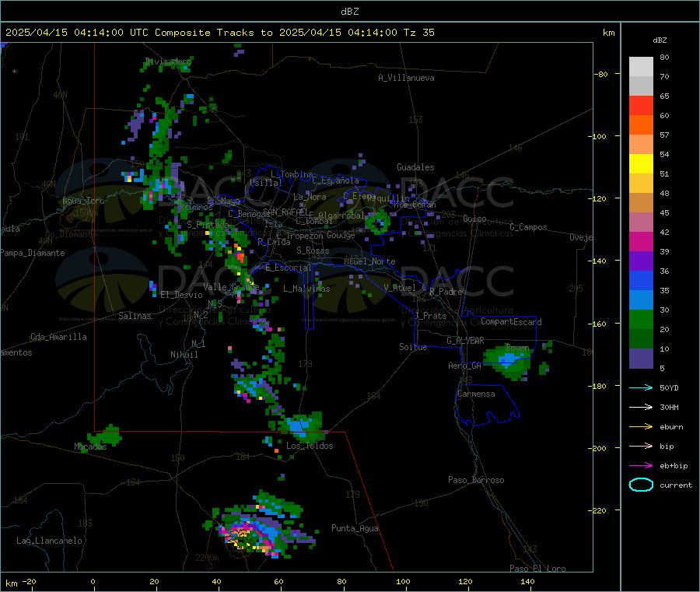This screenshot has width=700, height=592.
Task: Click the pink bip arrow legend icon
Action: 641,446
